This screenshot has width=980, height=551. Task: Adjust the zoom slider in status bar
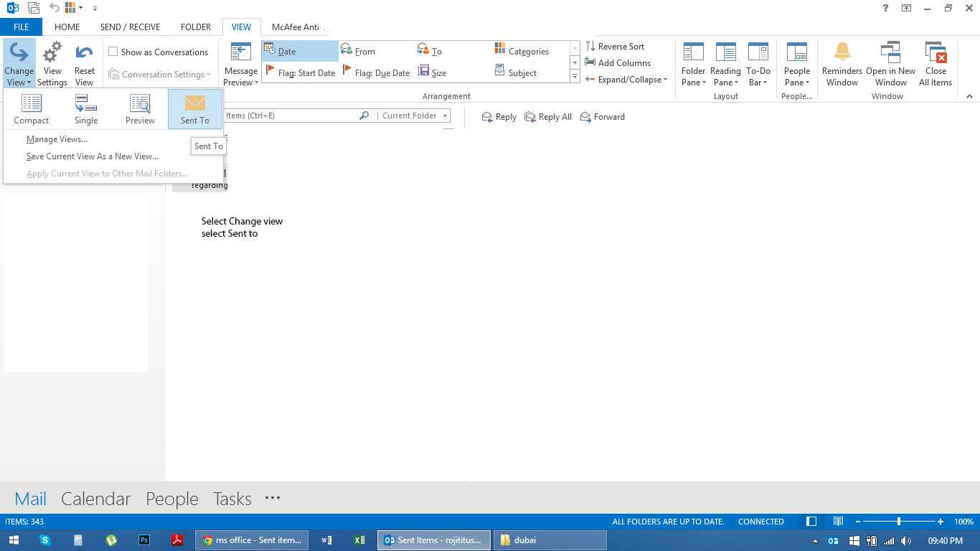click(x=898, y=522)
